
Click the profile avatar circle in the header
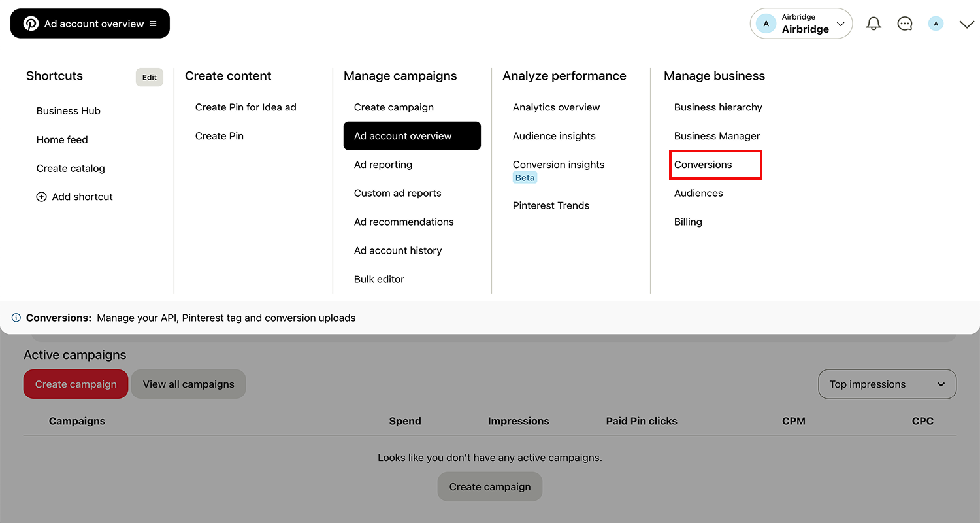[x=936, y=24]
